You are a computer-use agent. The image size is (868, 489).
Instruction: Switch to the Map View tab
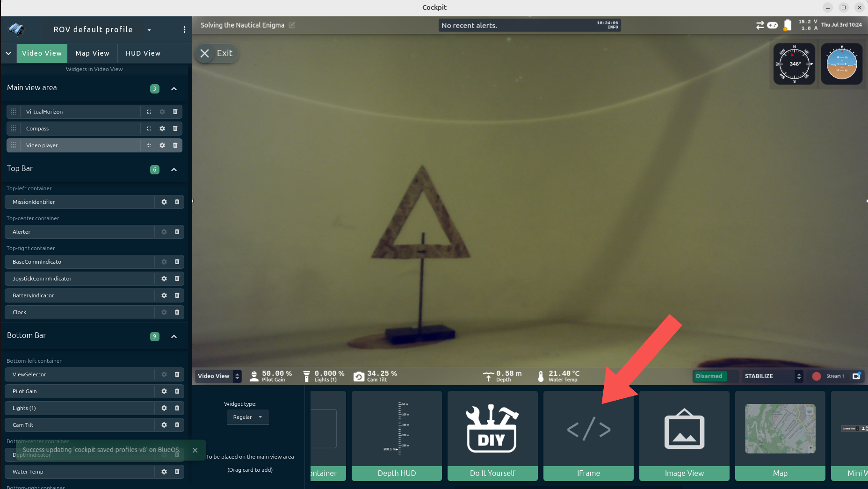[92, 53]
